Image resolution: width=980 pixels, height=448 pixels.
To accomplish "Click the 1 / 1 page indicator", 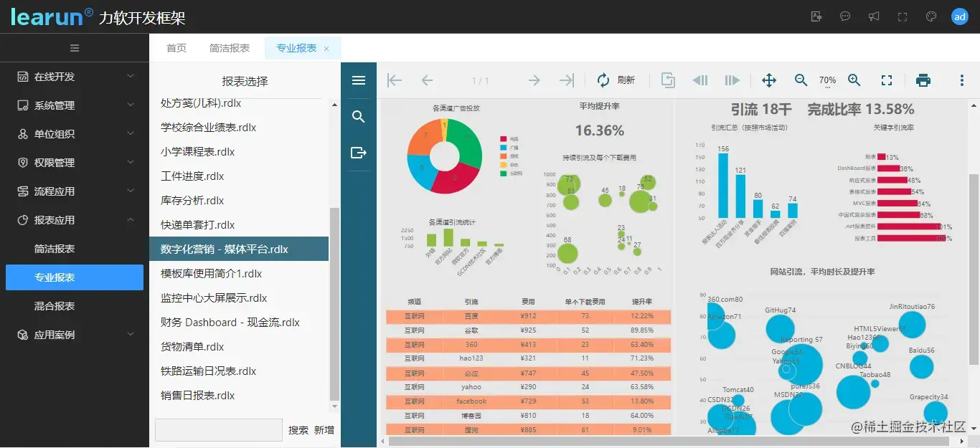I will 480,81.
